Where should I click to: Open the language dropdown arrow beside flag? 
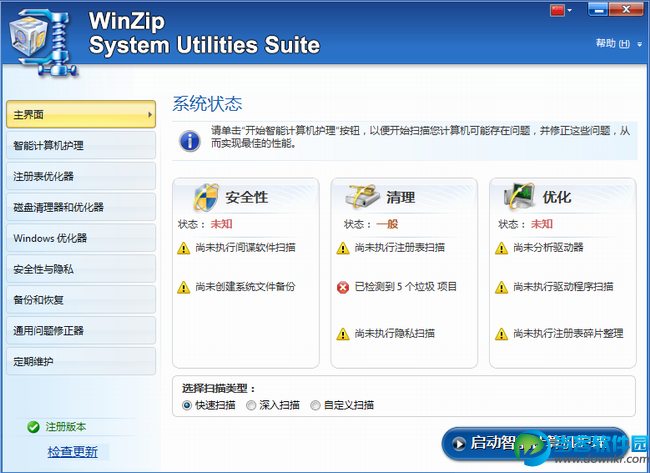pyautogui.click(x=570, y=10)
